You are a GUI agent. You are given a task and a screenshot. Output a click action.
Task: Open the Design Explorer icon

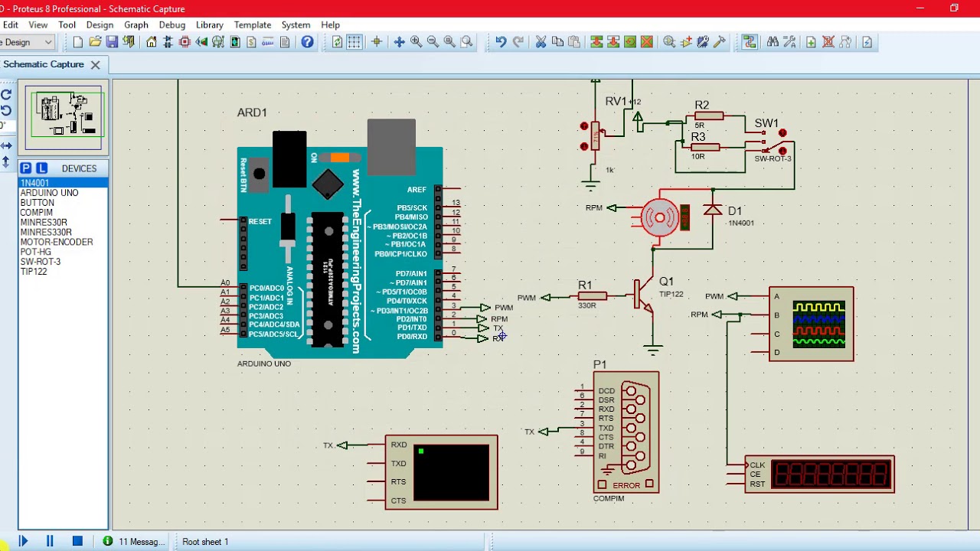coord(235,42)
